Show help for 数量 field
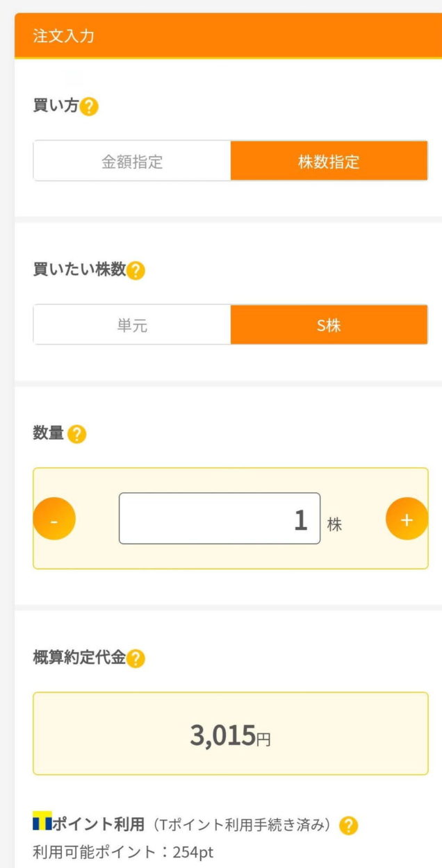 coord(77,435)
